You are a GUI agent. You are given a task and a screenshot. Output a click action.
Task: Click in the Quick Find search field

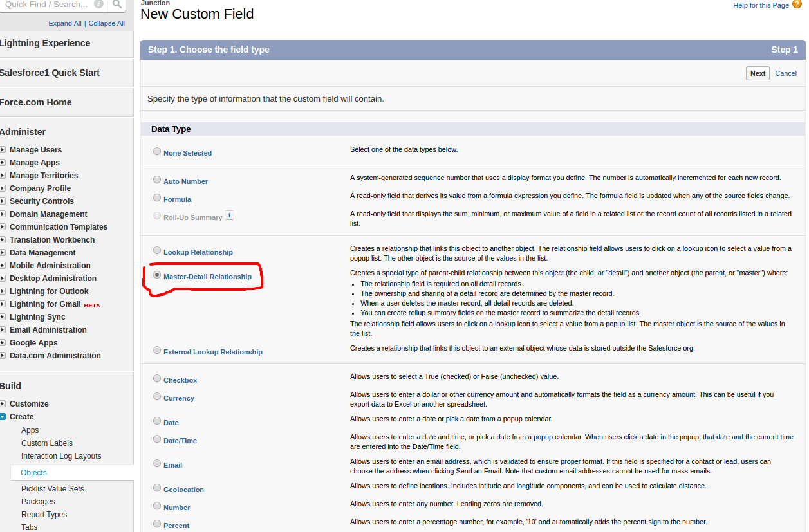(45, 5)
